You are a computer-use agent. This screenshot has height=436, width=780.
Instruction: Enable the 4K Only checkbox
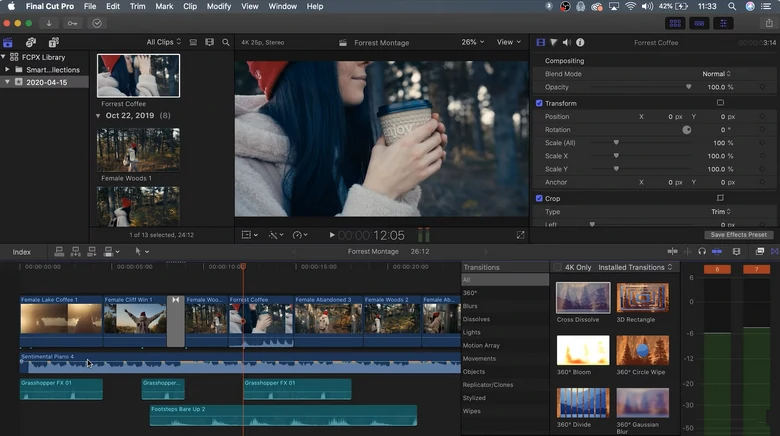558,267
